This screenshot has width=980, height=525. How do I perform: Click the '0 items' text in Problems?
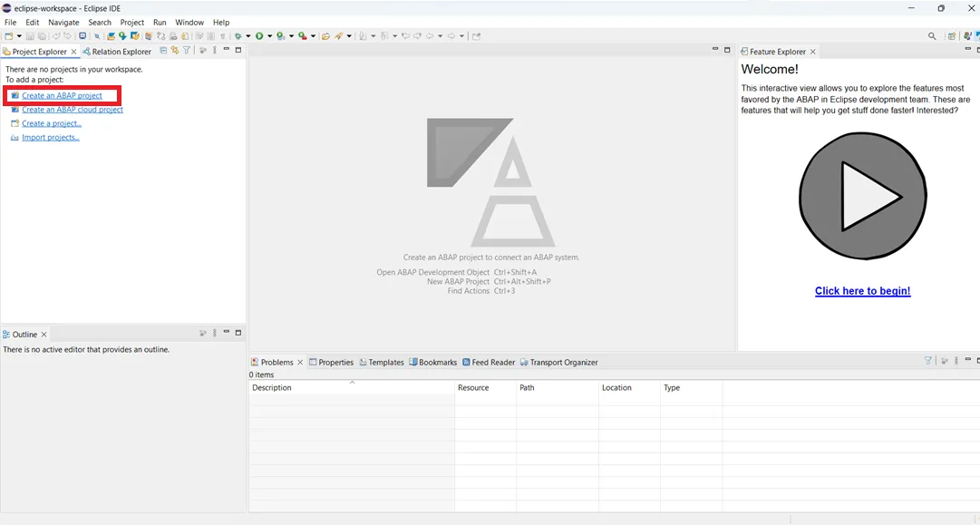[261, 375]
